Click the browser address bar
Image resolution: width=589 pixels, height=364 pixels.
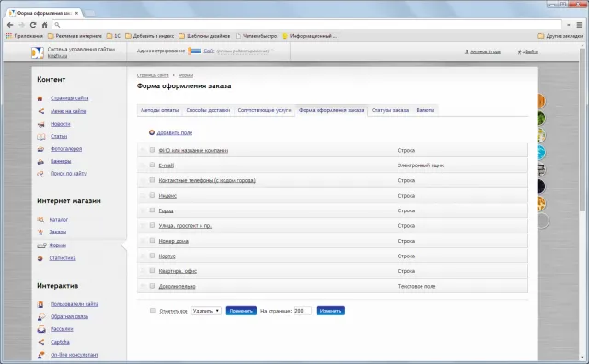[x=306, y=25]
